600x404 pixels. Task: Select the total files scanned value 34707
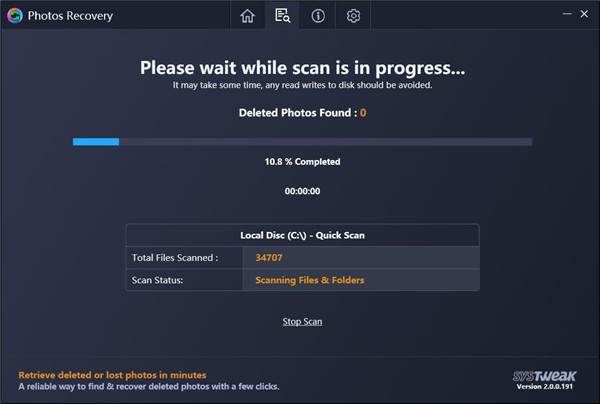coord(269,257)
